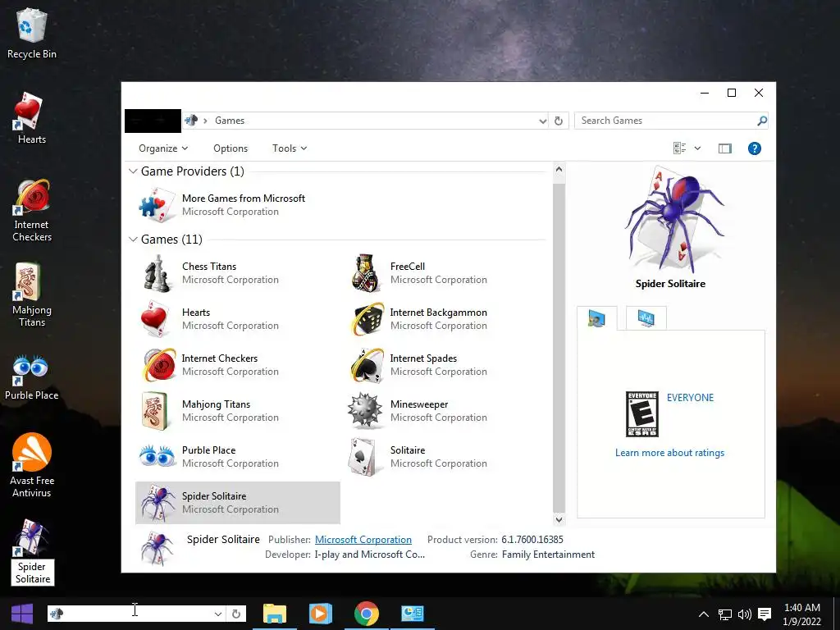Open the Action Center notifications icon
Screen dimensions: 840x630
pyautogui.click(x=765, y=614)
